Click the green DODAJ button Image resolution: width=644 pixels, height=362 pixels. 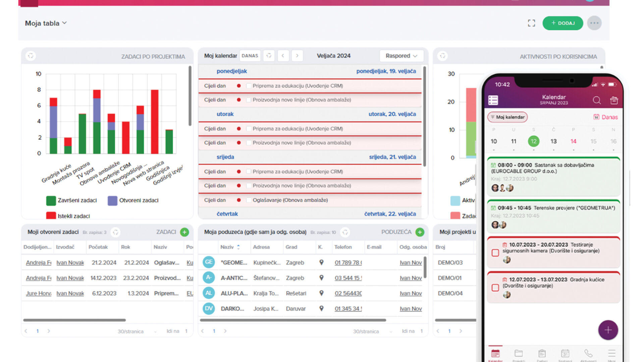pyautogui.click(x=562, y=23)
